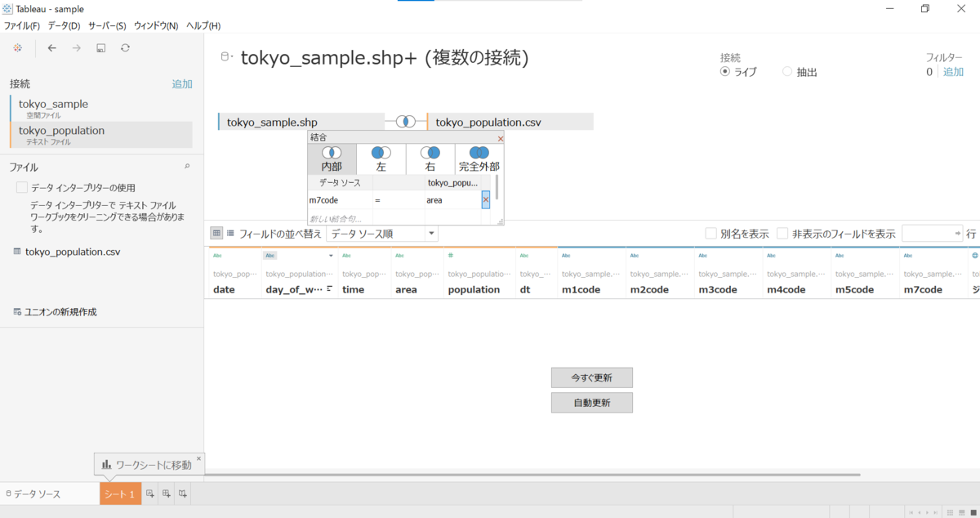Switch to the シート 1 tab
The image size is (980, 518).
[120, 493]
